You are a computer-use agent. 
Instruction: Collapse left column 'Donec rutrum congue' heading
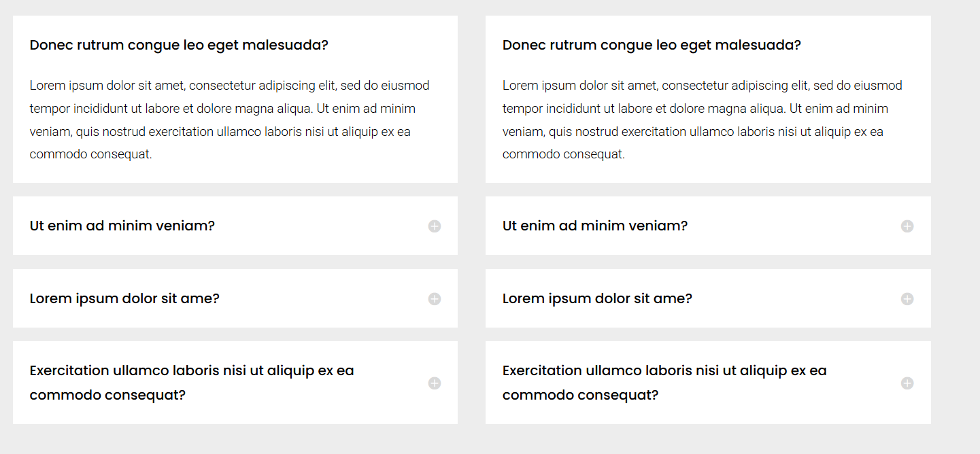(x=179, y=46)
